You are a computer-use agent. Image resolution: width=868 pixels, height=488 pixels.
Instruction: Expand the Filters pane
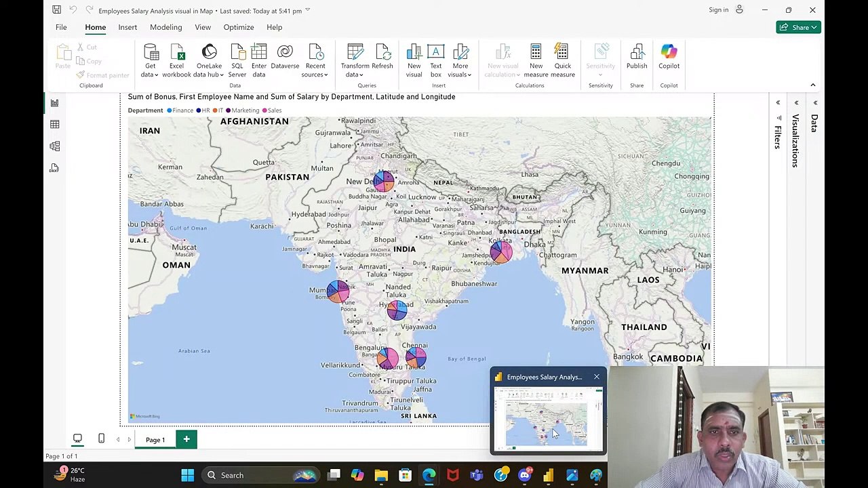pos(778,103)
